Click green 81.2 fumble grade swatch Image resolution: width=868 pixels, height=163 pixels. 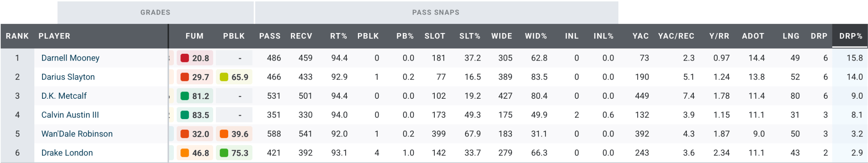185,96
